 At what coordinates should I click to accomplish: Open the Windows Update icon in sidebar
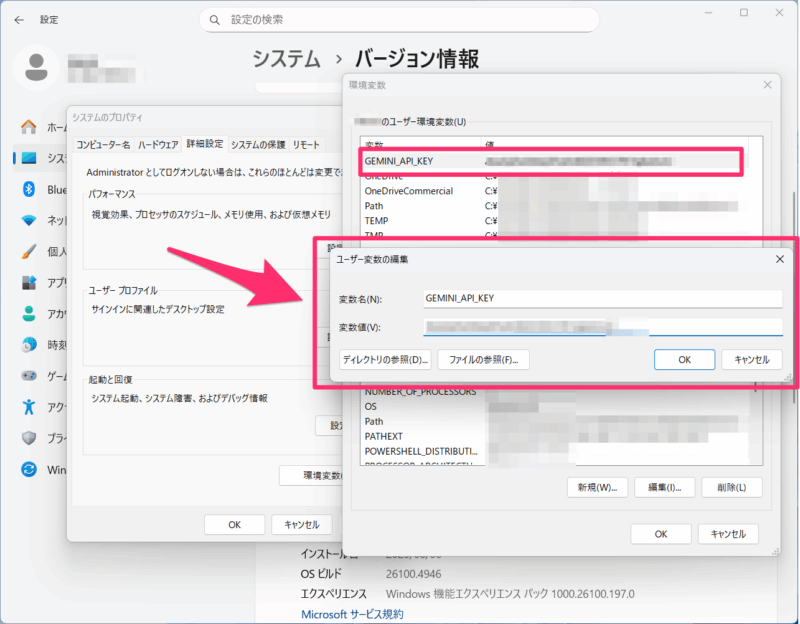click(29, 469)
